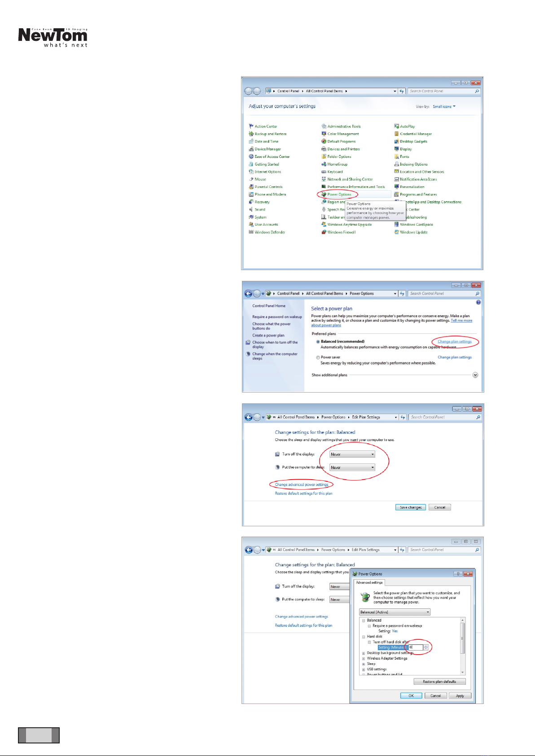Click the All Control Panel Items breadcrumb in the View by window
This screenshot has height=756, width=535.
tap(324, 91)
